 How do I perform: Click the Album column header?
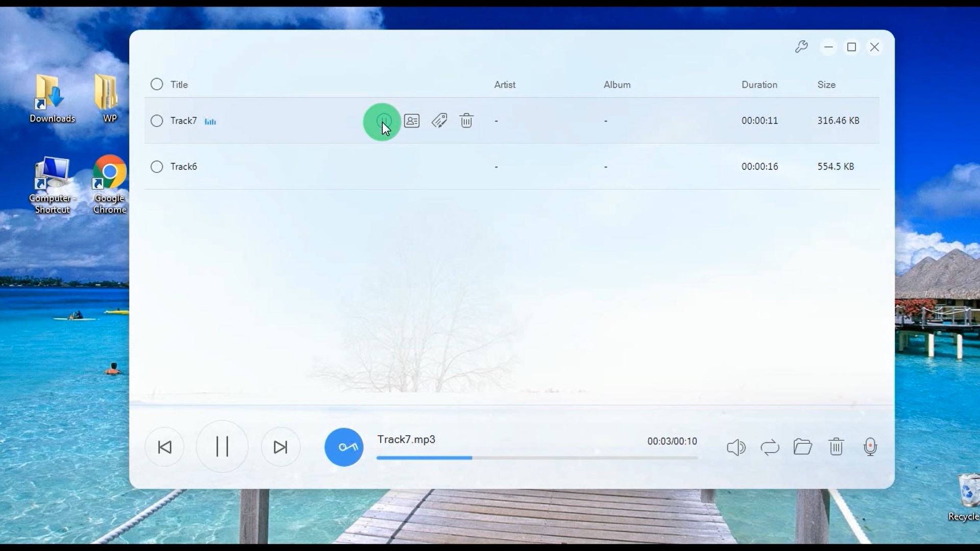pos(617,85)
